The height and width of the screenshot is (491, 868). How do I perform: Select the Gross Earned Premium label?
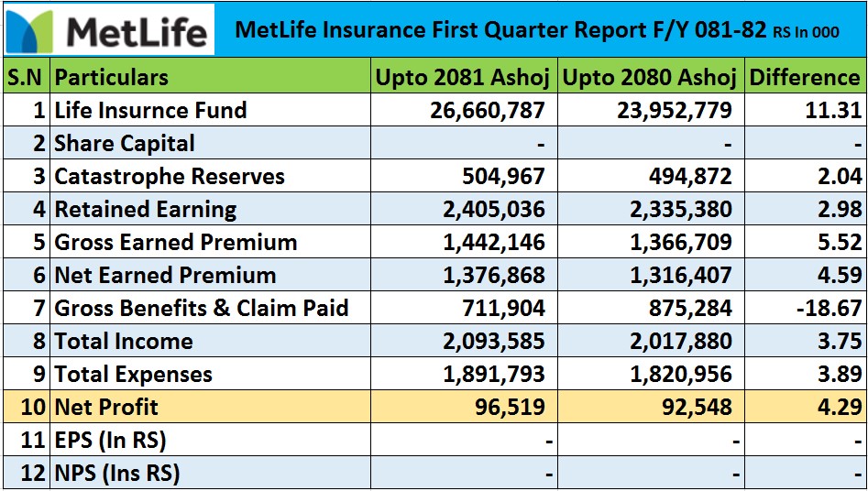[176, 243]
